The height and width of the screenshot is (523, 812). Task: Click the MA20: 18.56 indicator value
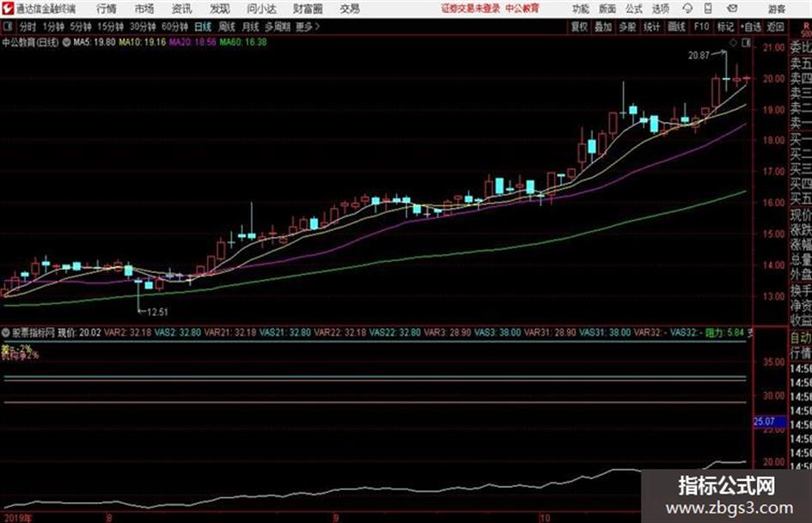[192, 42]
